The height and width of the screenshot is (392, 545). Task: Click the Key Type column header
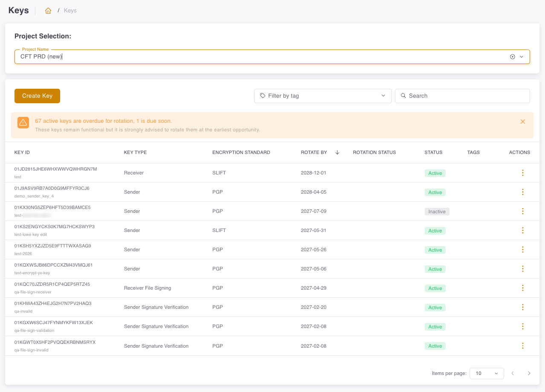click(x=135, y=152)
